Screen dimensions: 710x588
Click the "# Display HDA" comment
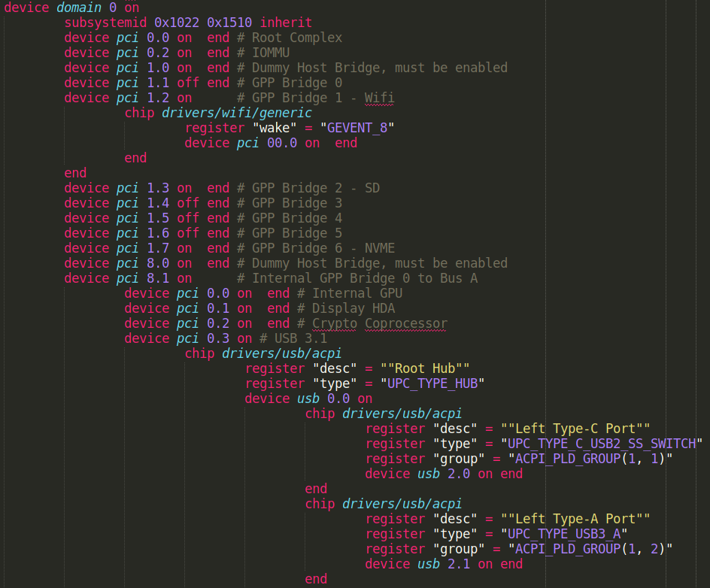(x=347, y=308)
